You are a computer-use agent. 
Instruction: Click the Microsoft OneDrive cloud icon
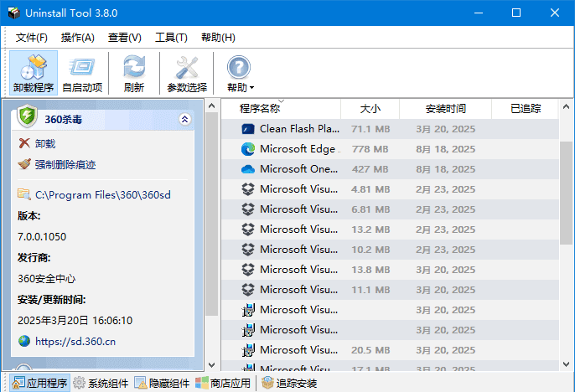click(x=248, y=169)
